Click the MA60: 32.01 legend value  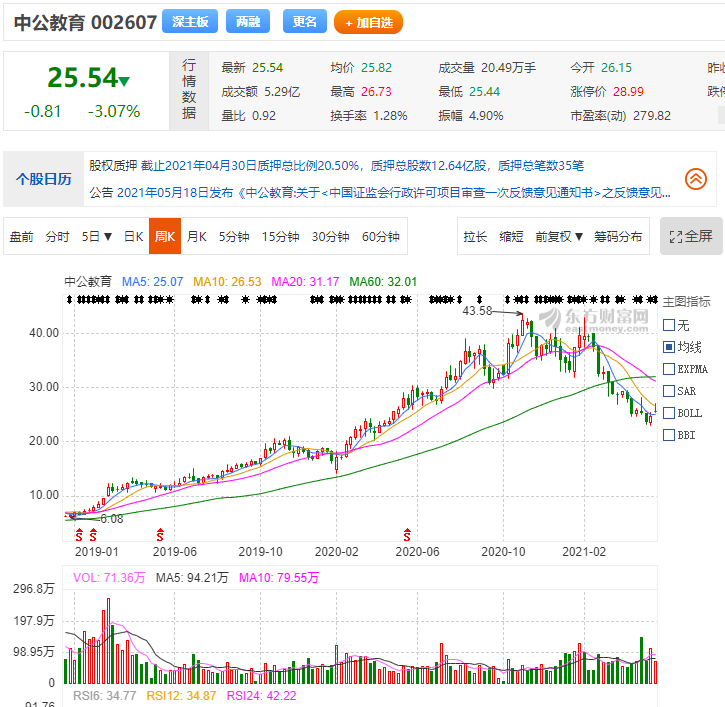click(x=383, y=282)
